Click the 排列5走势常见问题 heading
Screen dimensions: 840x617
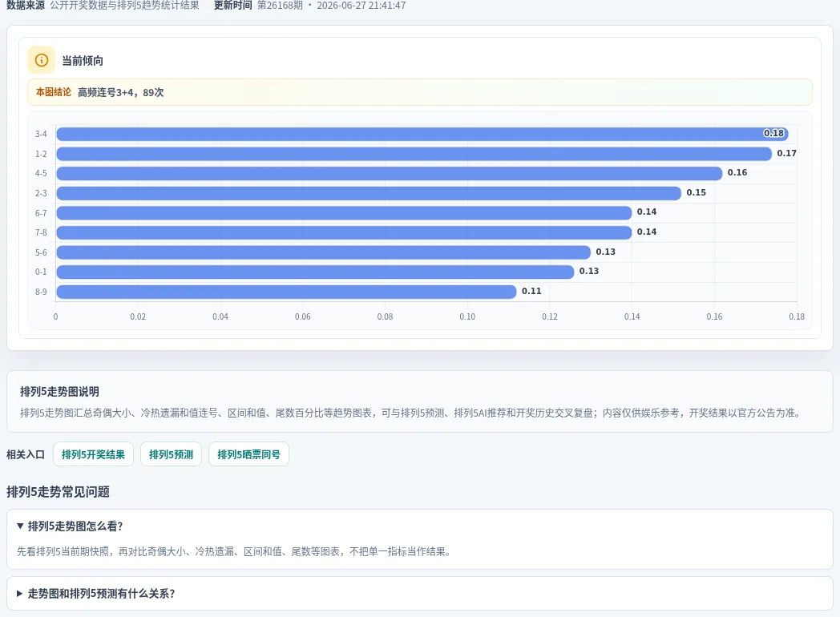click(x=58, y=492)
